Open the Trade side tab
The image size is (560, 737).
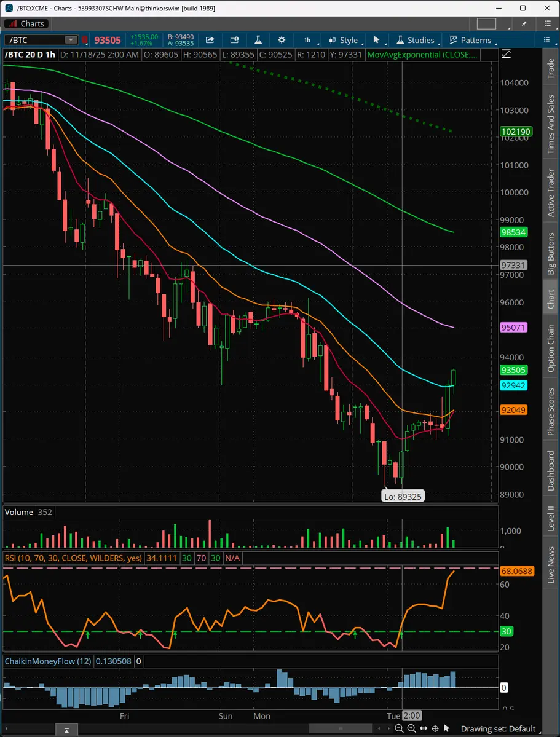click(551, 69)
